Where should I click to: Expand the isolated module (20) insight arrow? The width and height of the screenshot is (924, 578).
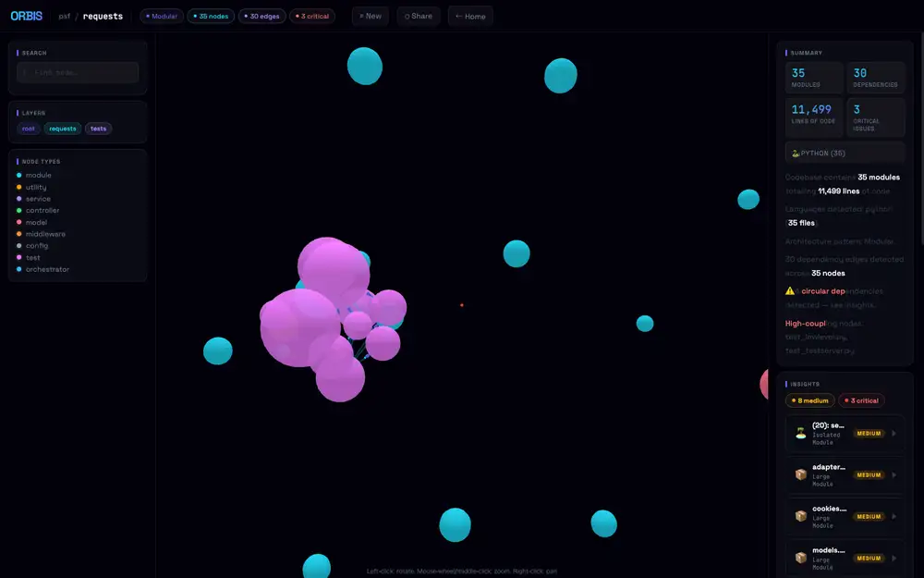coord(894,434)
